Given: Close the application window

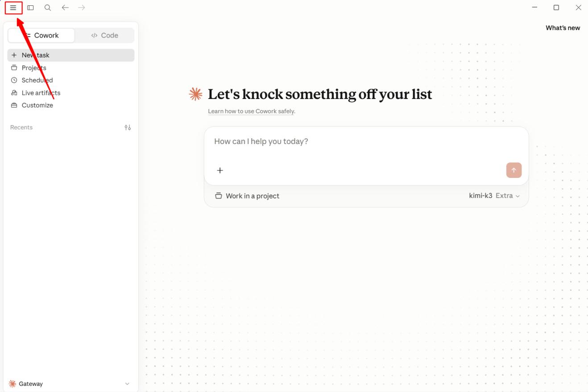Looking at the screenshot, I should tap(578, 8).
